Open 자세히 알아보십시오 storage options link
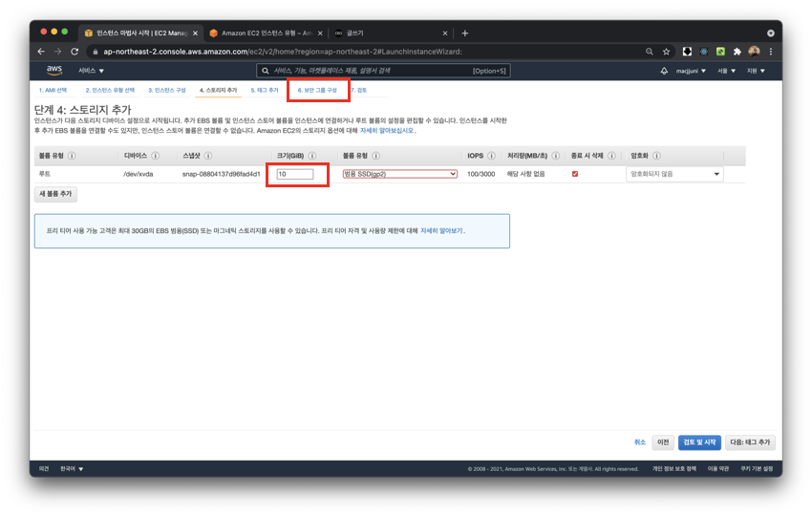 point(388,131)
